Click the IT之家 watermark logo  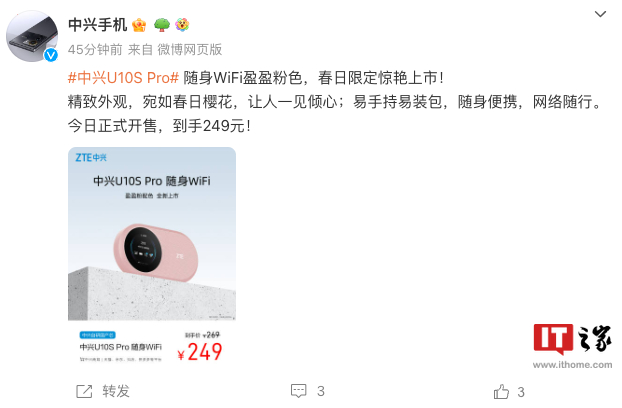coord(572,339)
